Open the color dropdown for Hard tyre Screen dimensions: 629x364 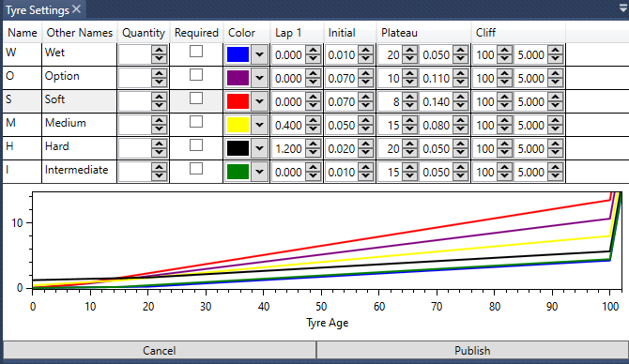[x=259, y=148]
